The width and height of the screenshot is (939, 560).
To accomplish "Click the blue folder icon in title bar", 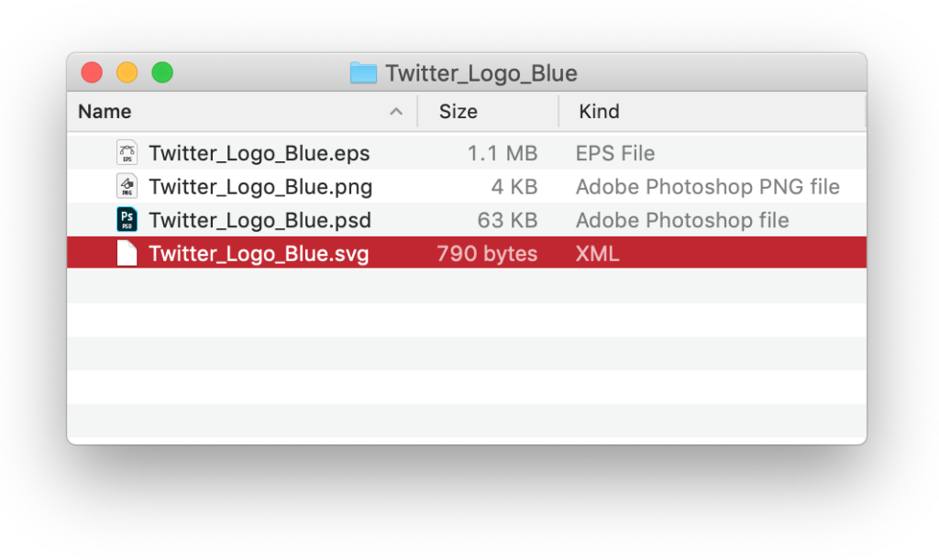I will click(x=363, y=73).
